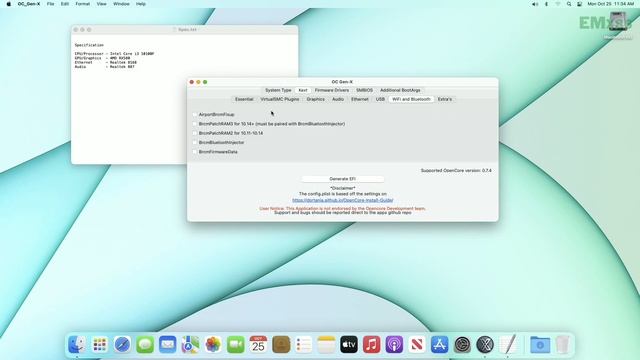Click the OC Gen-X dock icon
Viewport: 640px width, 360px height.
click(485, 345)
